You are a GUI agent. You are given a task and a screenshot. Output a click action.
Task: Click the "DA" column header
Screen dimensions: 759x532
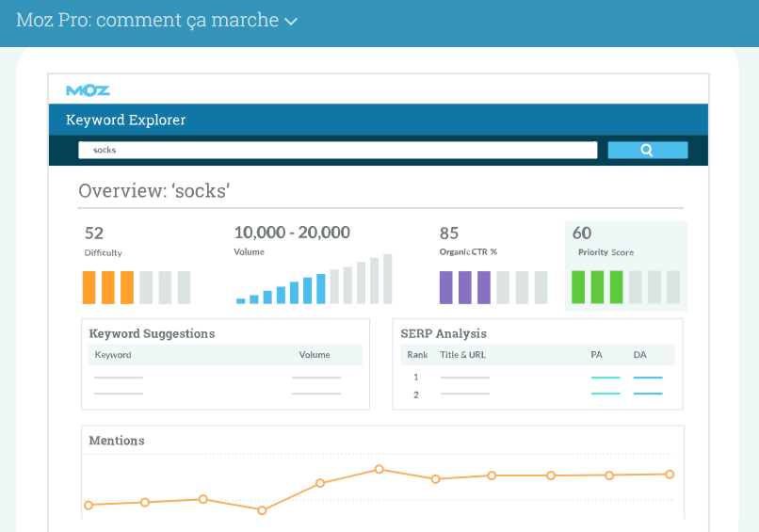(640, 355)
